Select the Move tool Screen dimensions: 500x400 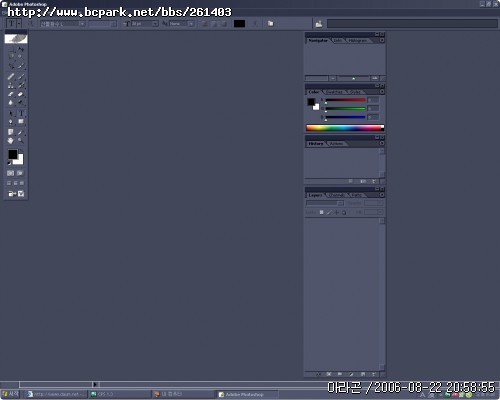pyautogui.click(x=21, y=49)
